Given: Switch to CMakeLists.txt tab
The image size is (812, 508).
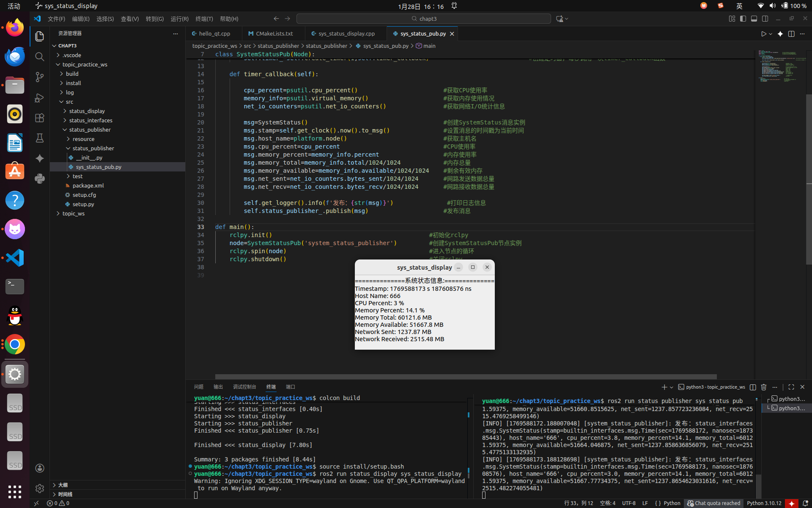Looking at the screenshot, I should (274, 33).
